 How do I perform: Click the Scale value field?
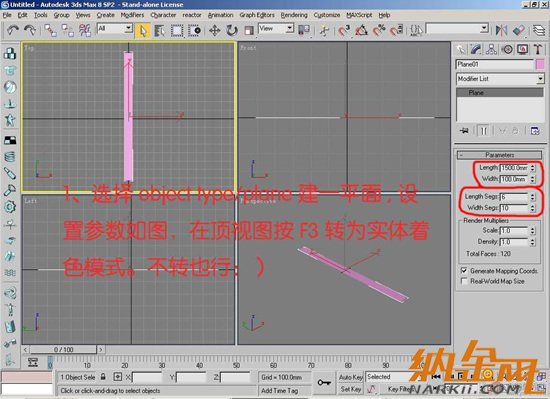coord(514,230)
